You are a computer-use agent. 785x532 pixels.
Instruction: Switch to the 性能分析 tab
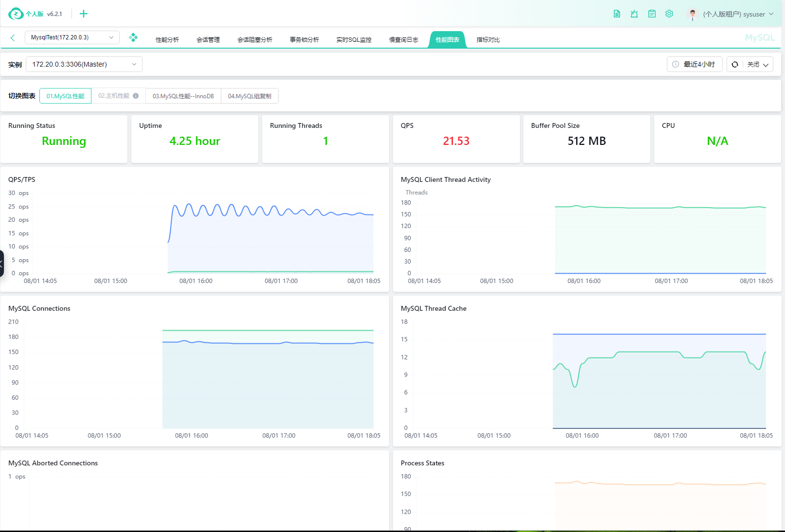[x=167, y=40]
